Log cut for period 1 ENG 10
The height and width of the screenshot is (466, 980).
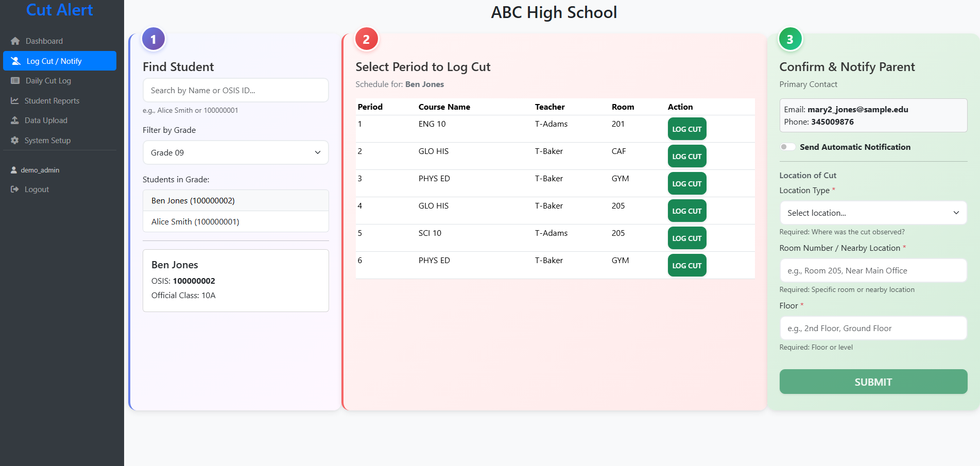pyautogui.click(x=686, y=129)
